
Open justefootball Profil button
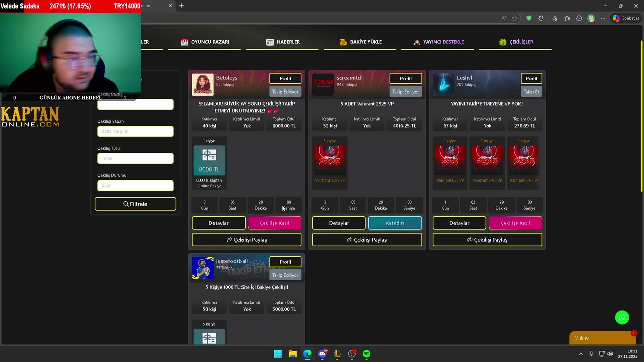click(x=285, y=262)
